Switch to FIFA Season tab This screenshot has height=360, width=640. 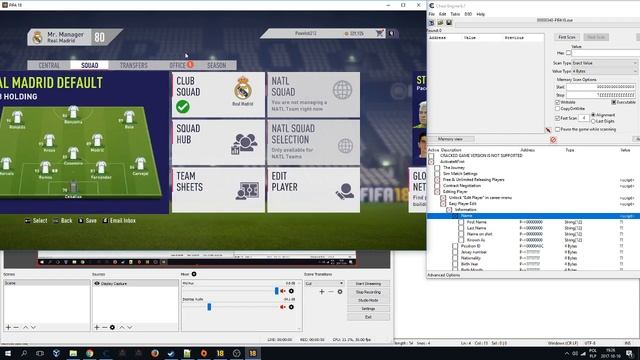[216, 65]
